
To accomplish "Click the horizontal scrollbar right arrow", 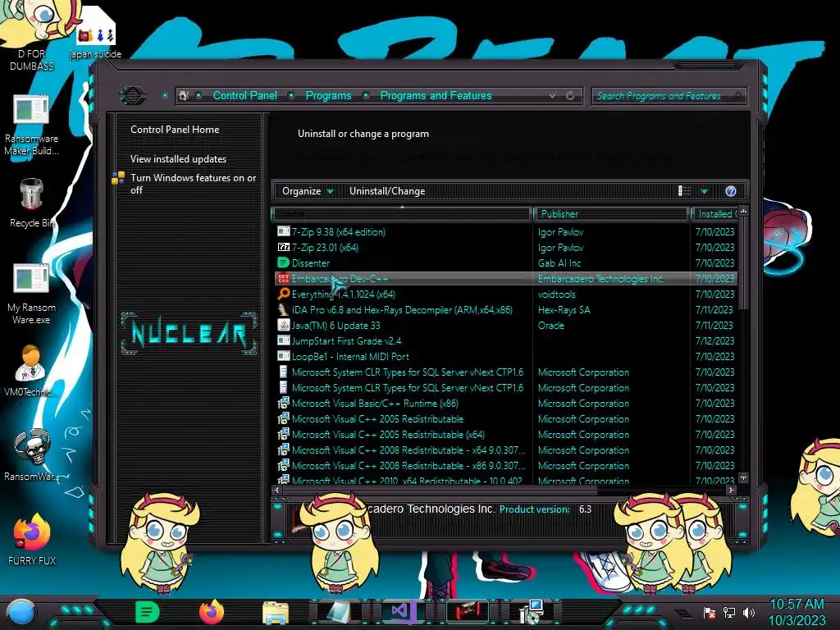I will coord(731,490).
